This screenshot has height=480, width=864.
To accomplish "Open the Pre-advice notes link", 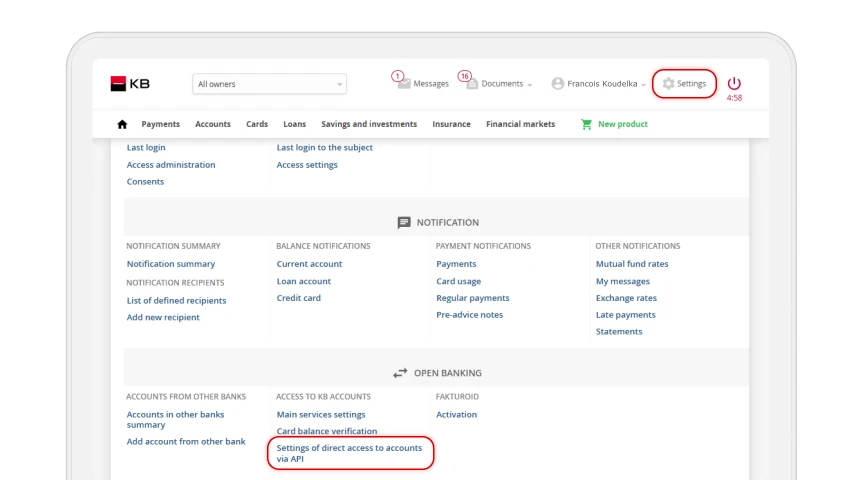I will (x=469, y=314).
